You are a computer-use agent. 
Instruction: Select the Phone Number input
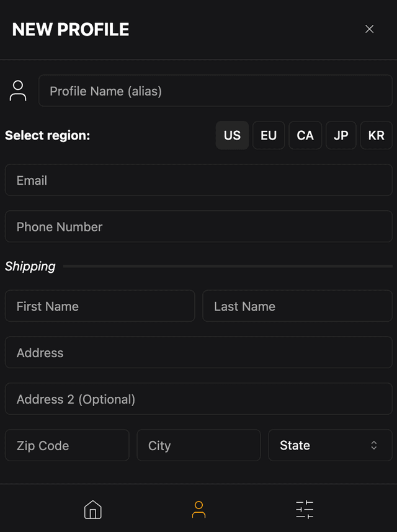coord(198,226)
